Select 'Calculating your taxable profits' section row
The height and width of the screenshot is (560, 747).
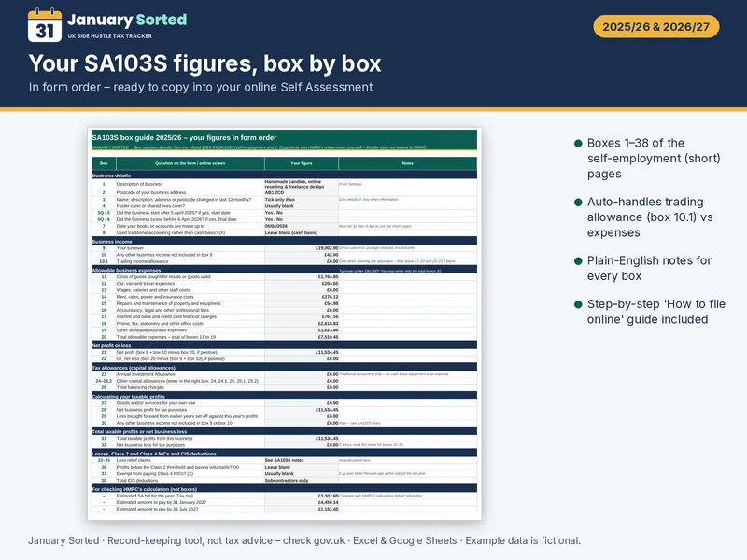284,396
